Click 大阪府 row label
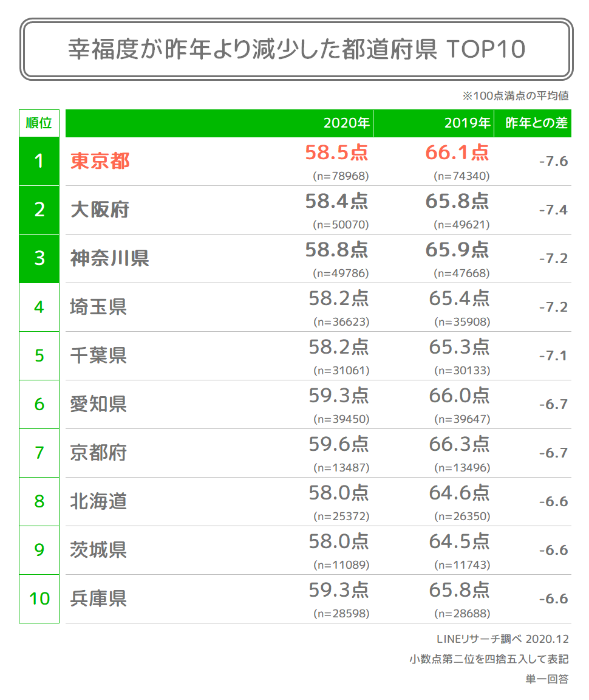Screen dimensions: 589x700 [x=100, y=210]
